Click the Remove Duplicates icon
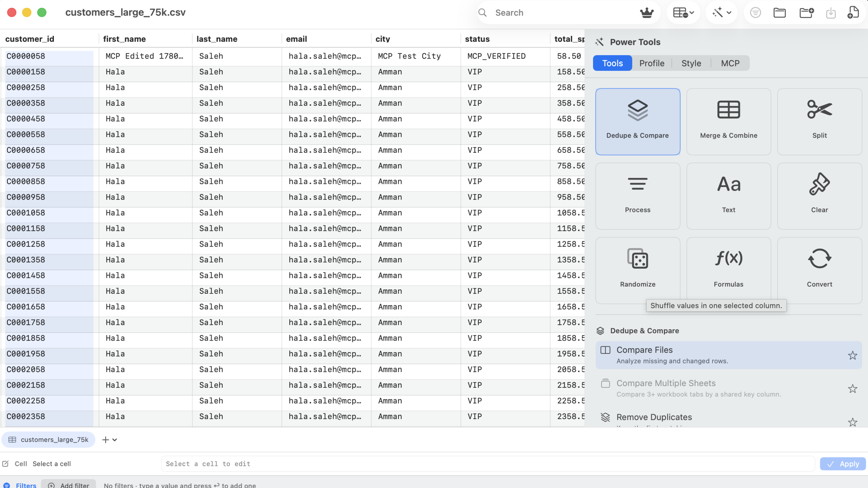 (x=605, y=417)
